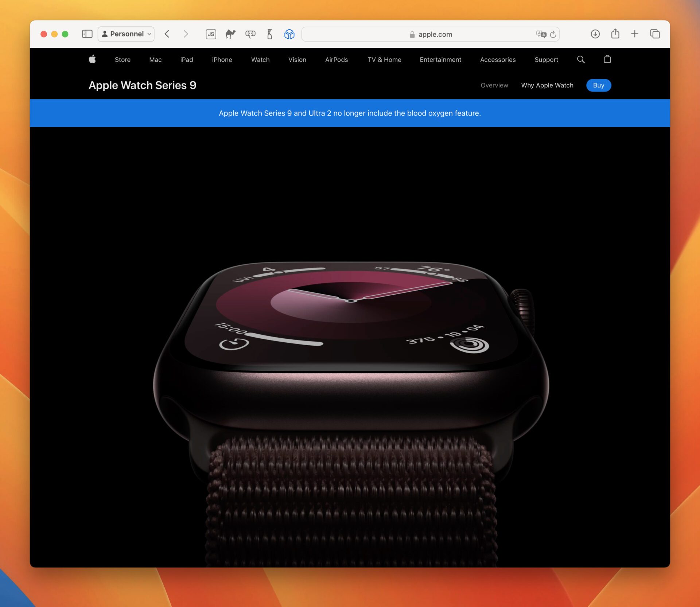The height and width of the screenshot is (607, 700).
Task: Open a new tab
Action: tap(635, 34)
